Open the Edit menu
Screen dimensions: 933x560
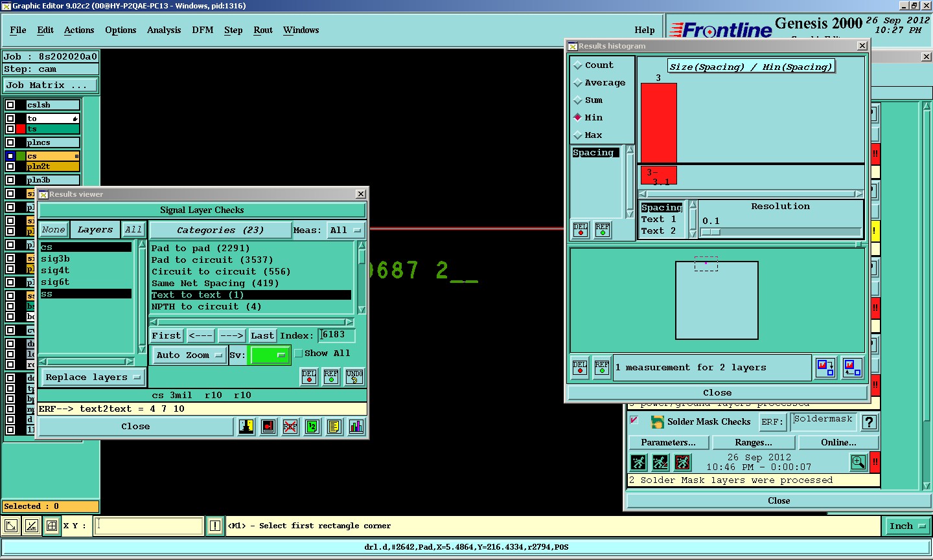tap(45, 30)
